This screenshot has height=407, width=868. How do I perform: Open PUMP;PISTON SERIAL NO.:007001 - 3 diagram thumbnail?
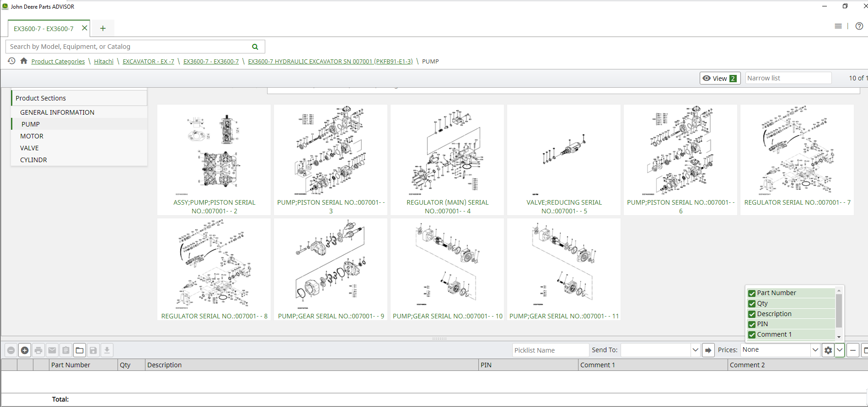pos(331,151)
